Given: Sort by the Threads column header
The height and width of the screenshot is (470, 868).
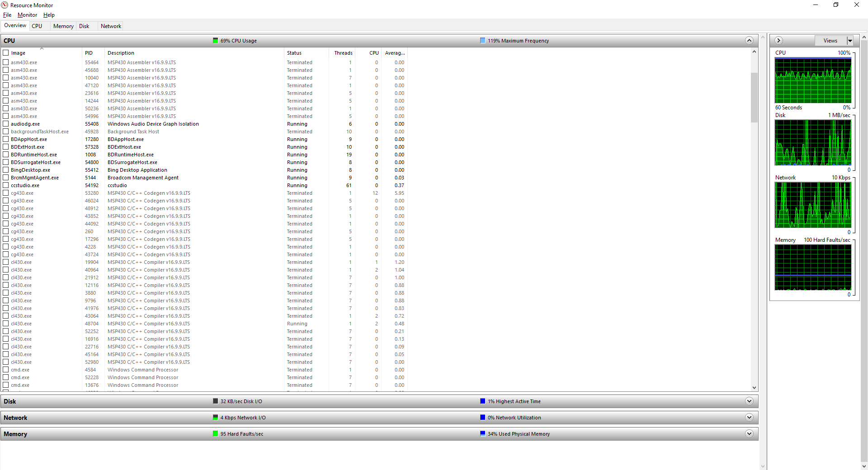Looking at the screenshot, I should coord(342,53).
